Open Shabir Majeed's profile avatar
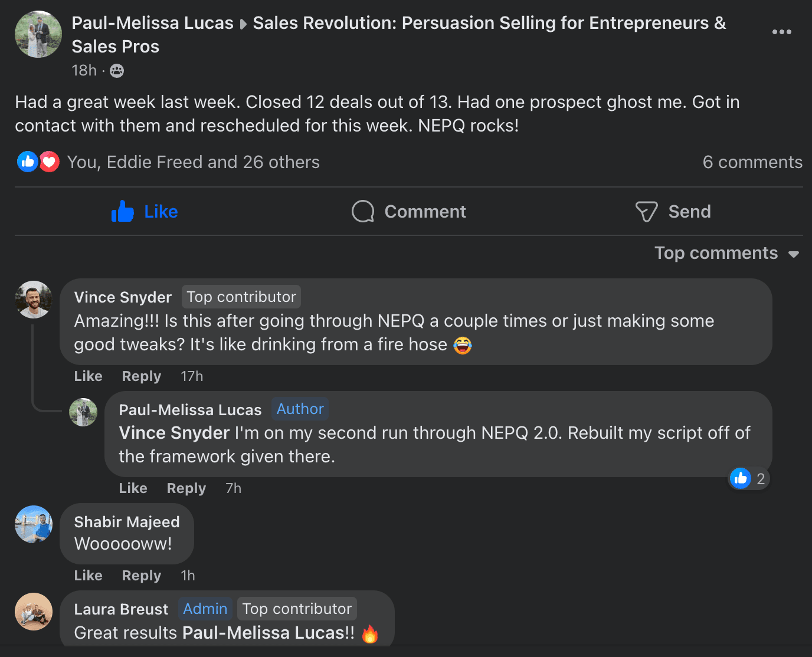This screenshot has width=812, height=657. (x=34, y=524)
